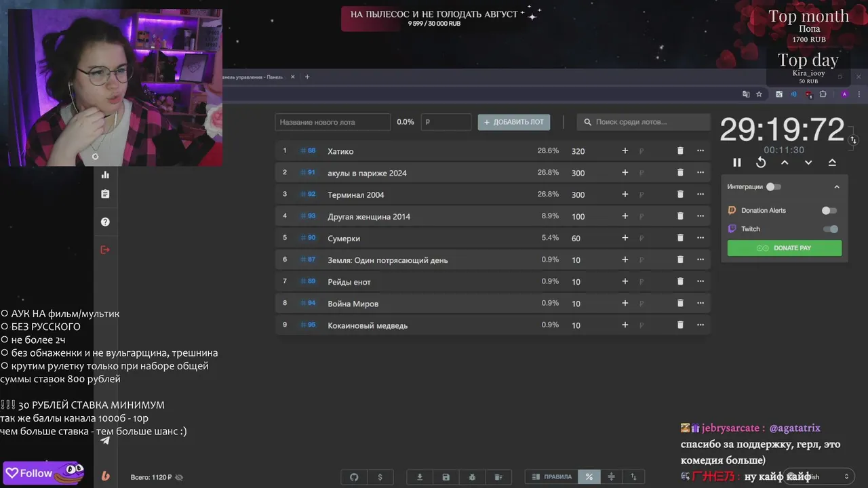Click the download icon in bottom toolbar
Screen dimensions: 868x488
[x=420, y=477]
